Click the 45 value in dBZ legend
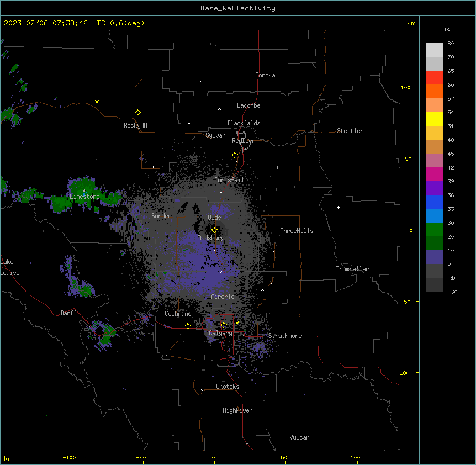 (x=451, y=154)
